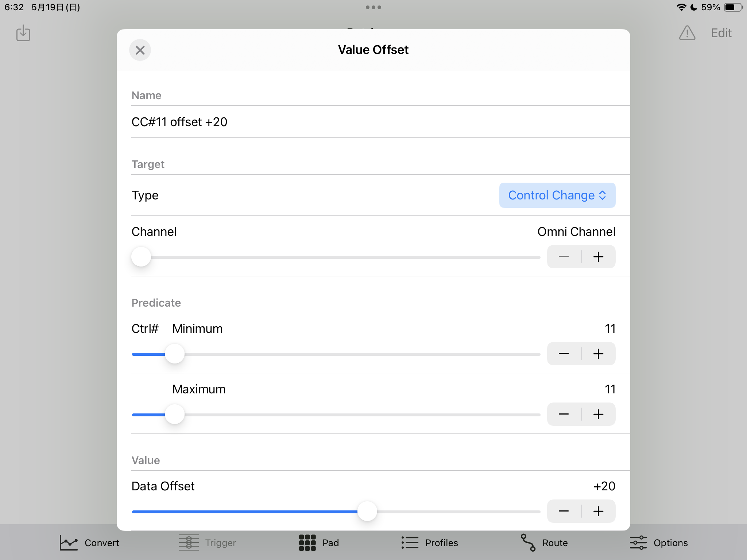Open the Control Change type dropdown
Screen dimensions: 747x560
[x=557, y=195]
